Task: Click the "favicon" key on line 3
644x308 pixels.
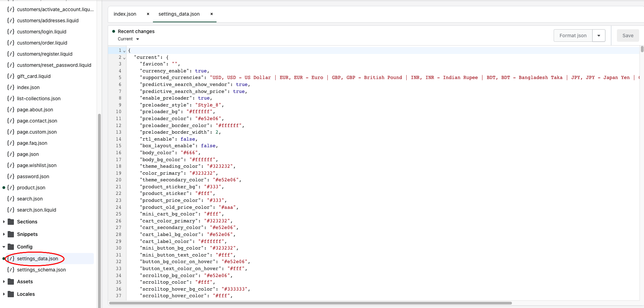Action: point(153,64)
